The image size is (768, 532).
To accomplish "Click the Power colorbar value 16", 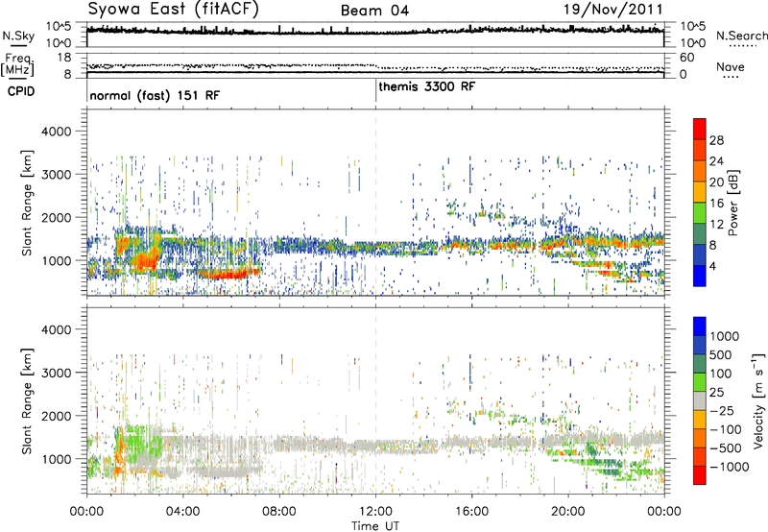I will coord(716,204).
